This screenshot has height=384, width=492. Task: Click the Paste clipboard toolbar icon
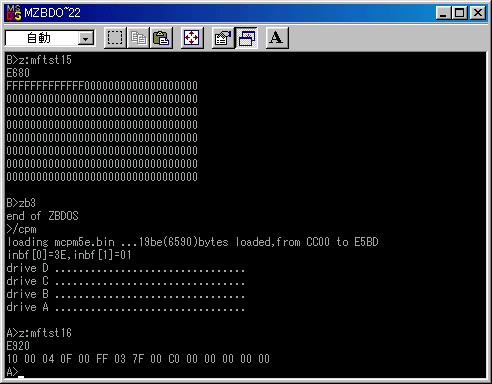pos(161,38)
